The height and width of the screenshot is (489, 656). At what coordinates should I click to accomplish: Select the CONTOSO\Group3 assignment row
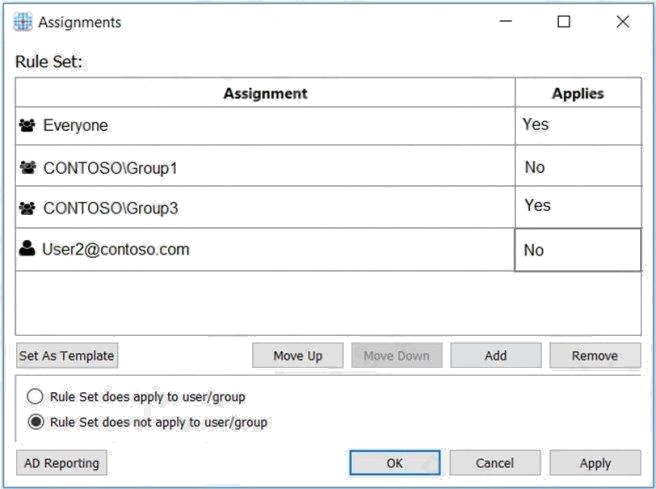[x=328, y=207]
